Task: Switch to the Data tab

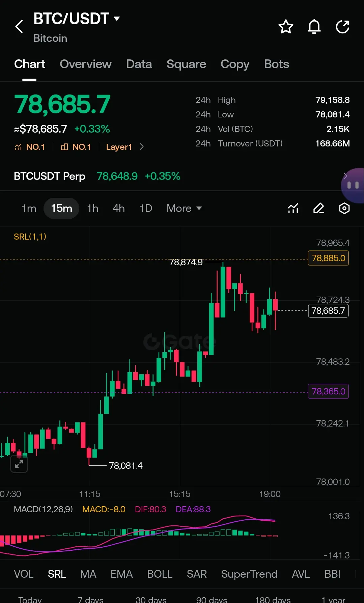Action: tap(139, 64)
